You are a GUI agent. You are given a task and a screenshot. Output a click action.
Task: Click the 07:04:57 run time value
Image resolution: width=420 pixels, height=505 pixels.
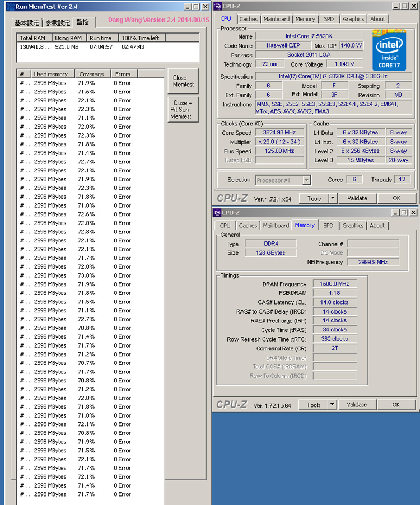(101, 47)
